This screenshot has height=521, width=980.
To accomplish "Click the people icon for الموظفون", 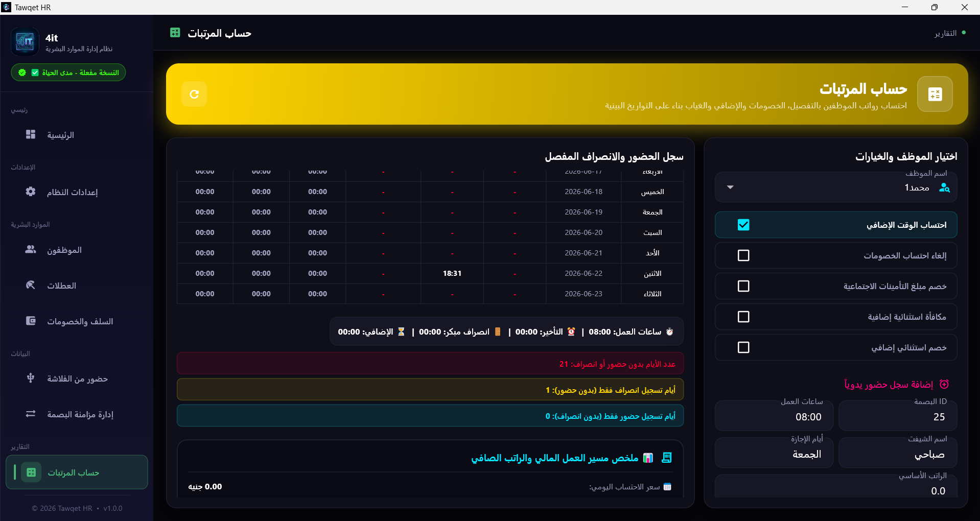I will coord(31,249).
